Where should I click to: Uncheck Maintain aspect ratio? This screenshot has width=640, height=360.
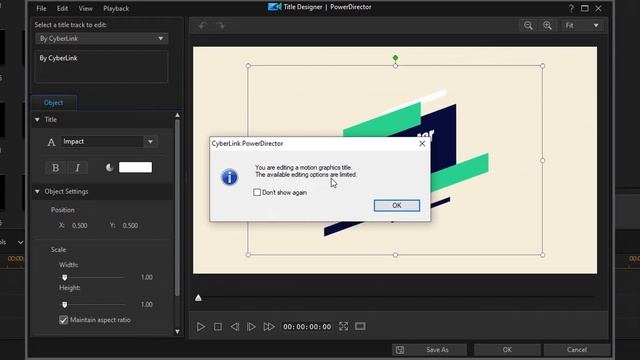point(63,320)
